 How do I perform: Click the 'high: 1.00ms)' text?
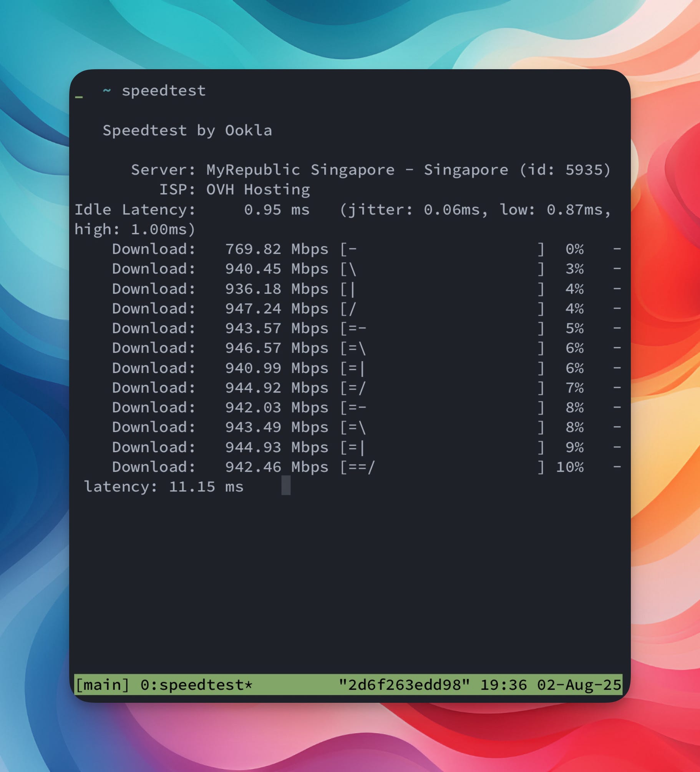point(135,230)
